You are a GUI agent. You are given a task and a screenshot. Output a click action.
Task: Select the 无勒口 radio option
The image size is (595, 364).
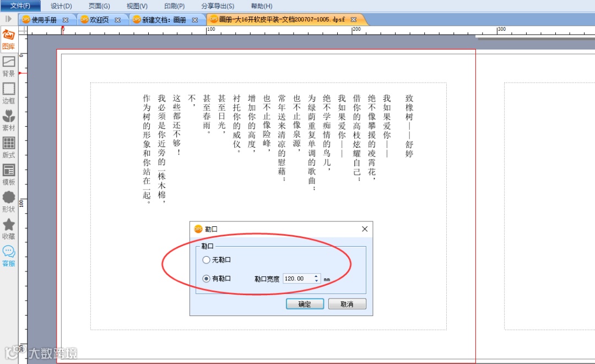click(206, 260)
